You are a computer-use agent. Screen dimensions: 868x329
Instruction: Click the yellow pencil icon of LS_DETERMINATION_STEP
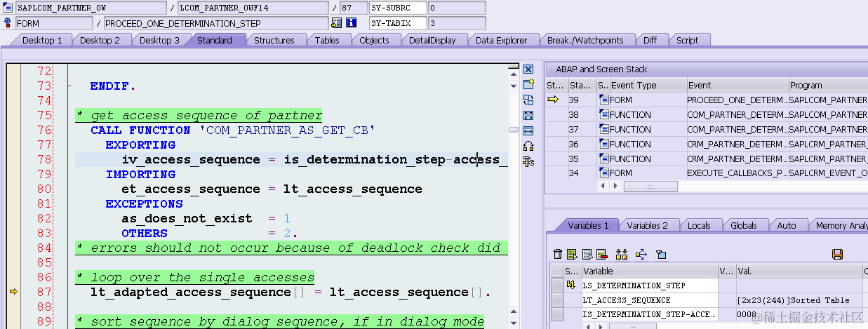point(570,286)
